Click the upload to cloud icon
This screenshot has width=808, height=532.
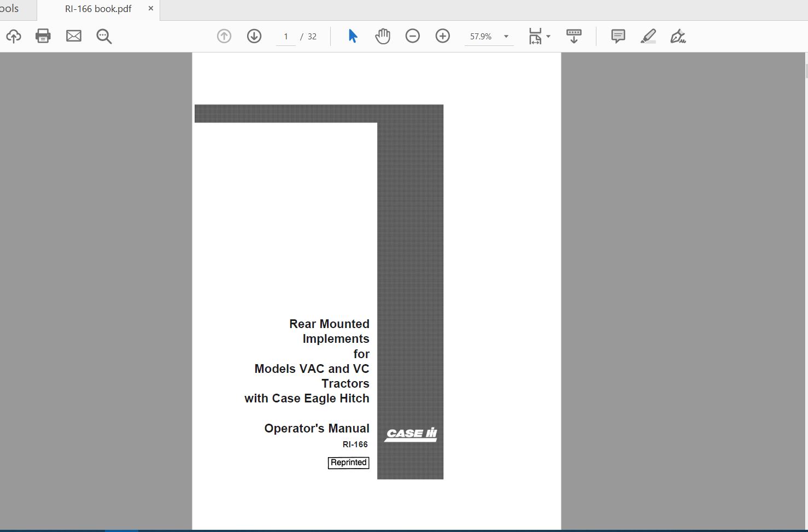[x=14, y=36]
